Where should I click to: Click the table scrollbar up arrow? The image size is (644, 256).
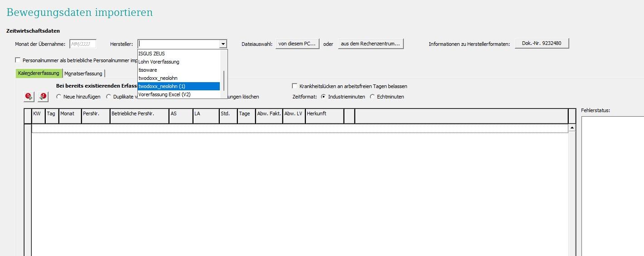[x=572, y=128]
